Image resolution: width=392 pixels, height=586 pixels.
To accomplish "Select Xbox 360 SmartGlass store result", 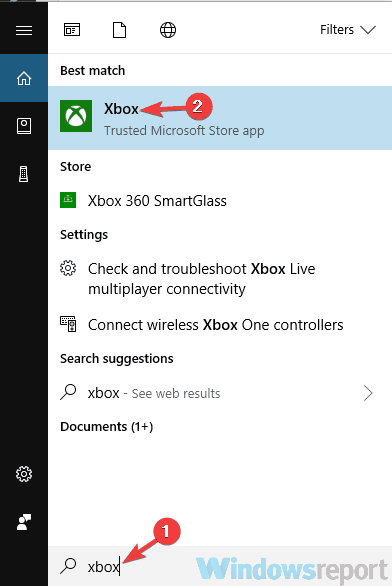I will [220, 201].
